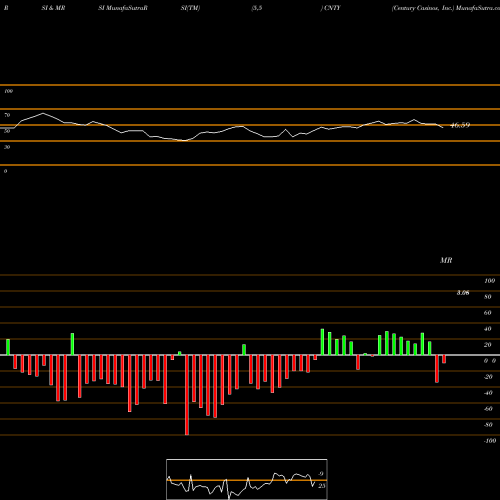Click the RSI axis label 50

tap(7, 131)
